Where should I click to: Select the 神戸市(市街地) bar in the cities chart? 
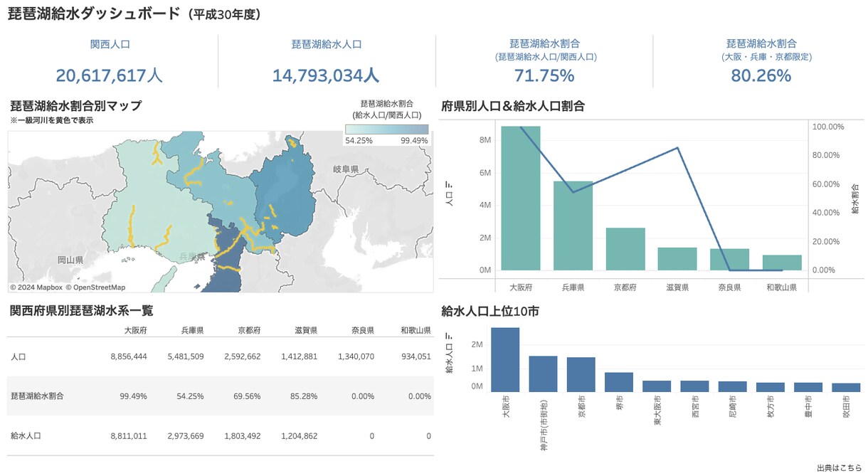(543, 374)
